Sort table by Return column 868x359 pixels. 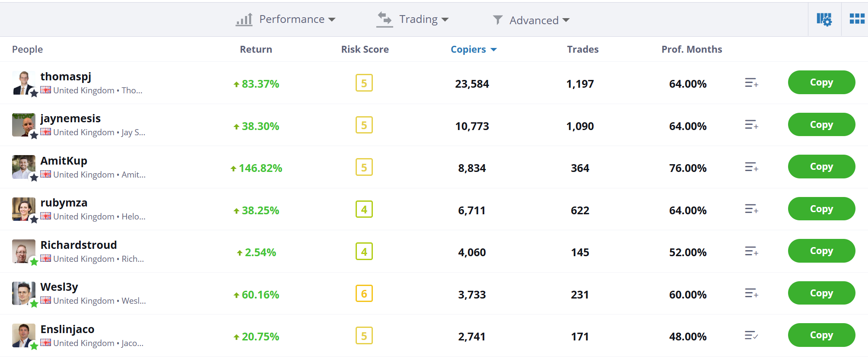coord(256,50)
